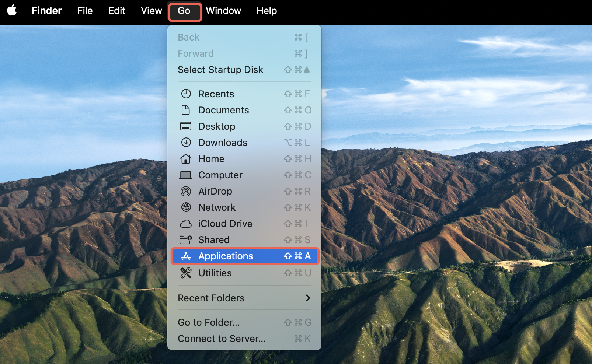Image resolution: width=592 pixels, height=364 pixels.
Task: Select the iCloud Drive label
Action: (225, 224)
